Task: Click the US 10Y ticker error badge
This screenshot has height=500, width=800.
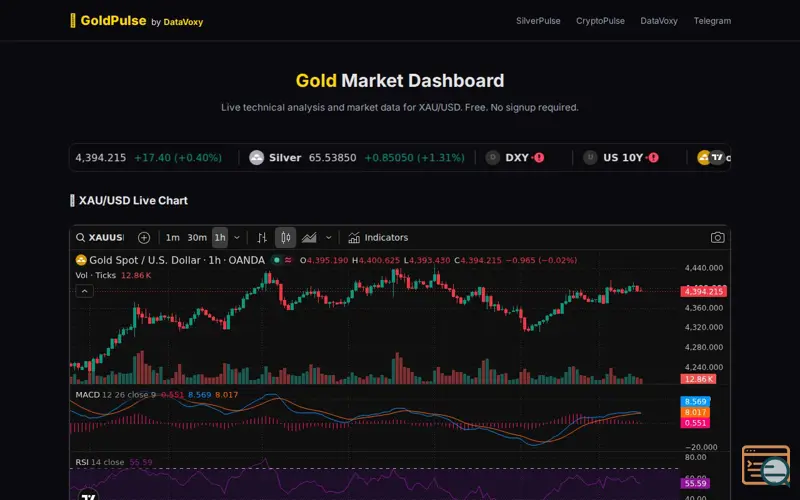Action: pos(653,158)
